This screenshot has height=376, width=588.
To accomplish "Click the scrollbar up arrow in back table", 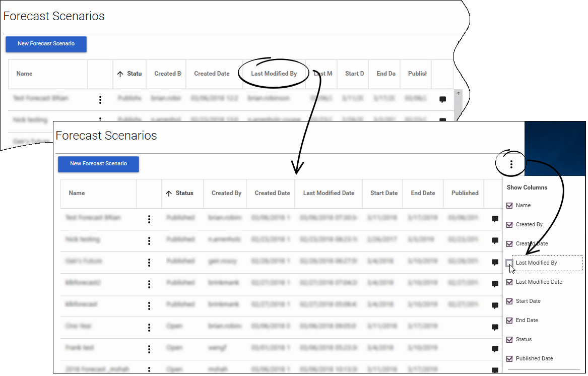I will [458, 94].
